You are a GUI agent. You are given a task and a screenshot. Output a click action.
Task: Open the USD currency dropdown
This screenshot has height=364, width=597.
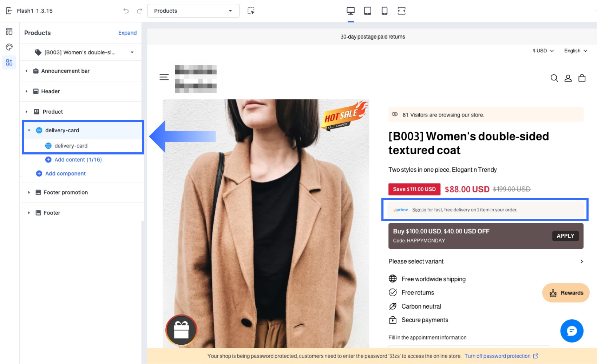click(x=543, y=51)
